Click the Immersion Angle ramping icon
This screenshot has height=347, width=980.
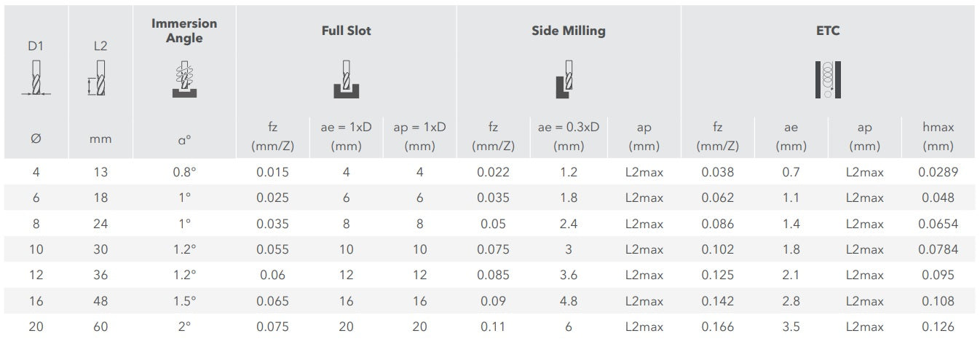(184, 79)
